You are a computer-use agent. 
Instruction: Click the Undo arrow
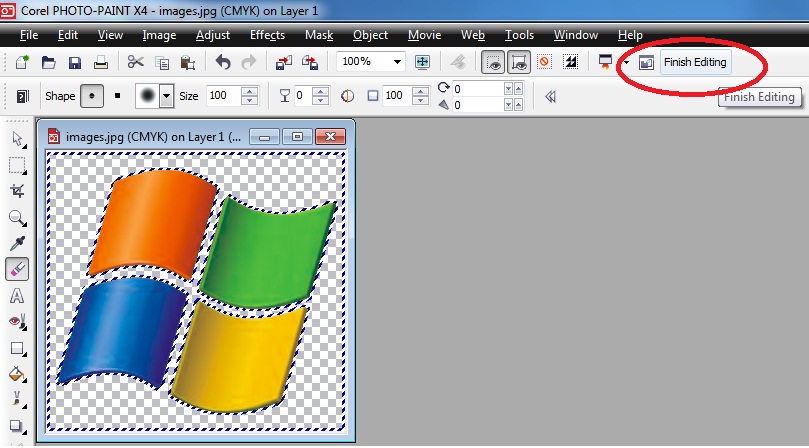click(x=223, y=62)
